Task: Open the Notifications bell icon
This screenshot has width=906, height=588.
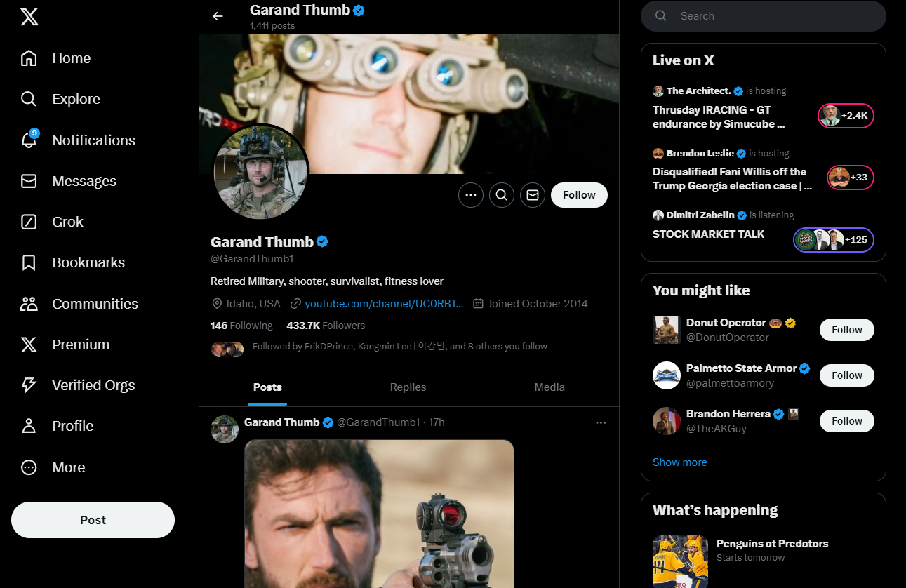Action: [29, 140]
